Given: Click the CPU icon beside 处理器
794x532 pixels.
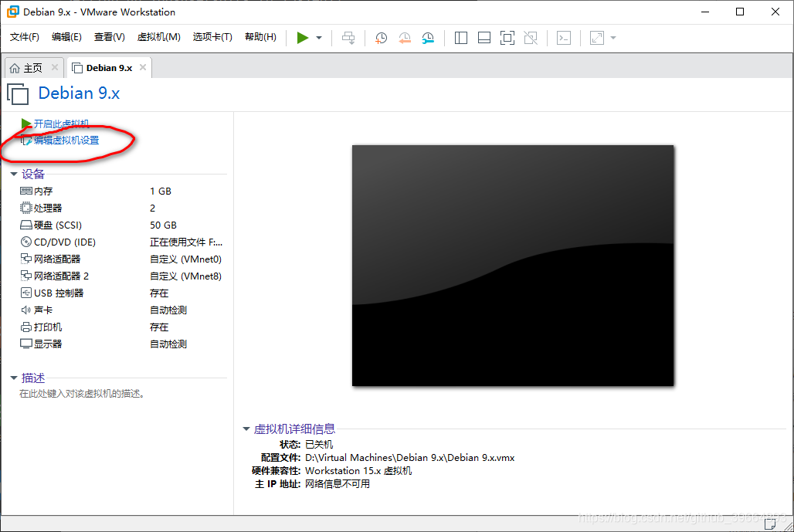Looking at the screenshot, I should pyautogui.click(x=25, y=208).
